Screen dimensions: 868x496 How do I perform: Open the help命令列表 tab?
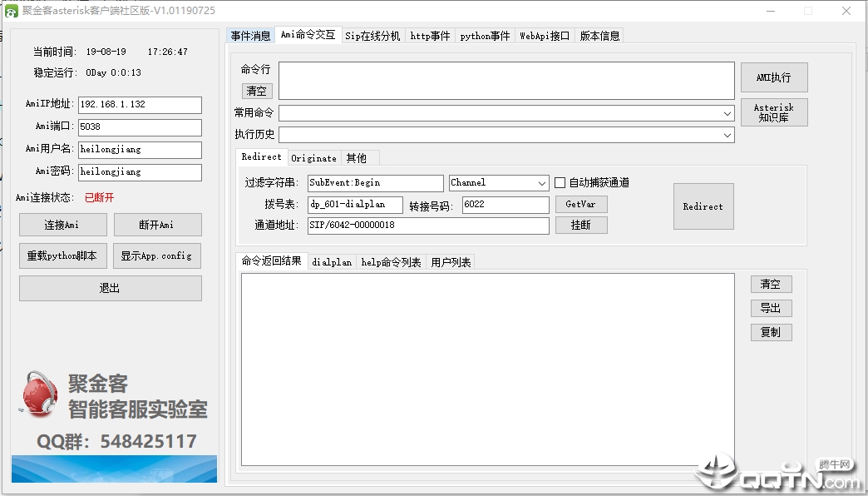(x=391, y=263)
